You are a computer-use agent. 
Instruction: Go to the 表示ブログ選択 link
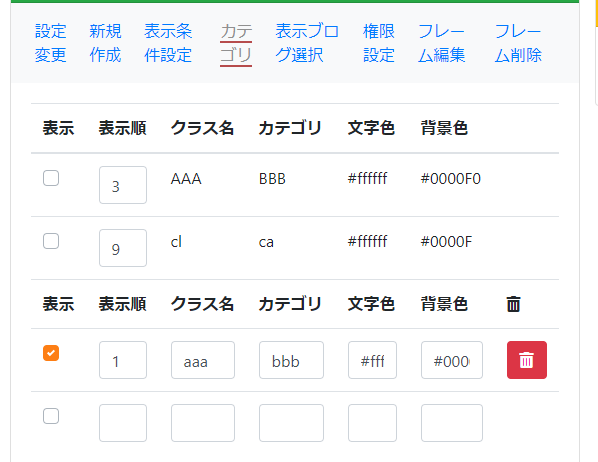pyautogui.click(x=307, y=43)
